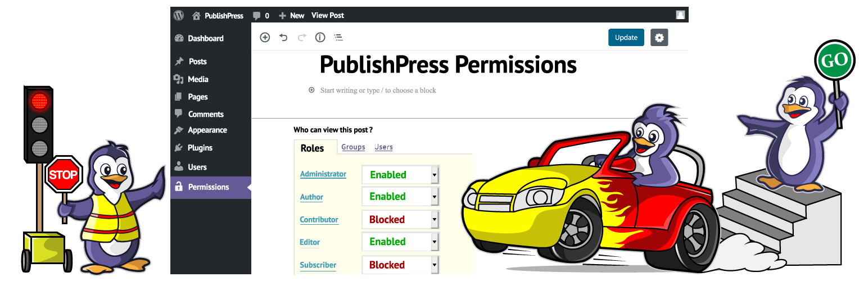Click the Update button

(x=626, y=38)
